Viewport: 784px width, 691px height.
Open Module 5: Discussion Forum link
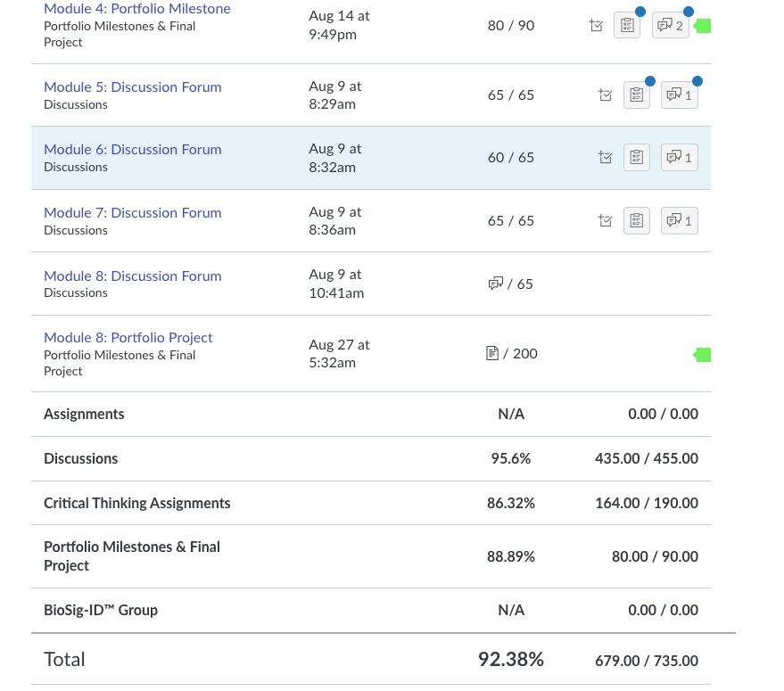[x=132, y=87]
